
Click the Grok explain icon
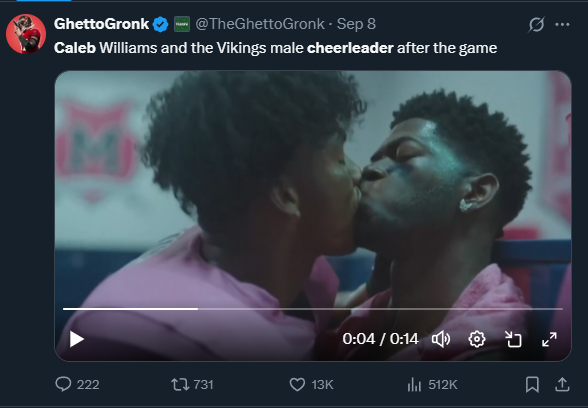[536, 25]
